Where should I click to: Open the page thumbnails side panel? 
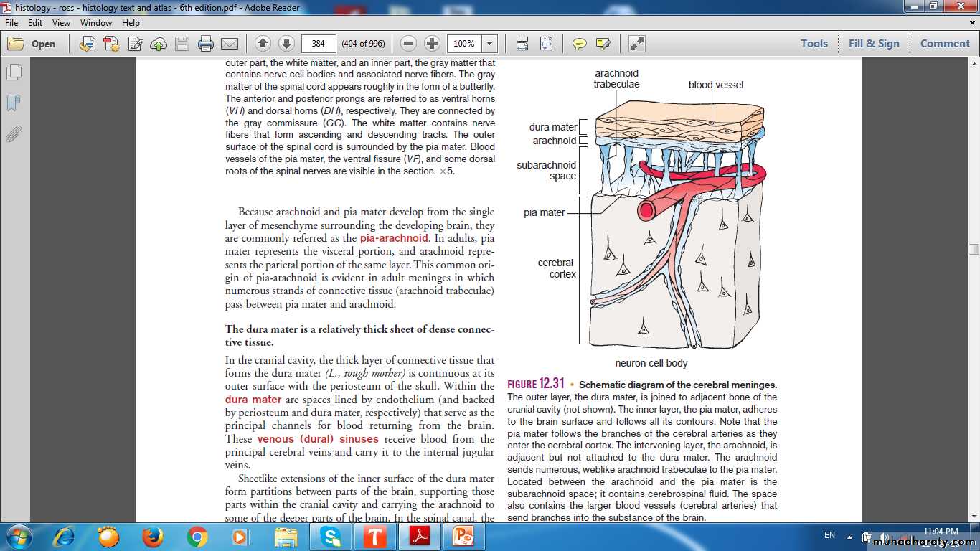tap(14, 72)
